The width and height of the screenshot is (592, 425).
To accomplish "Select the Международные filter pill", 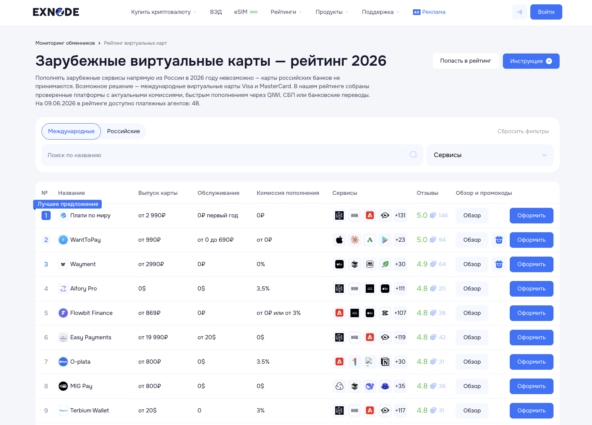I will pos(71,131).
